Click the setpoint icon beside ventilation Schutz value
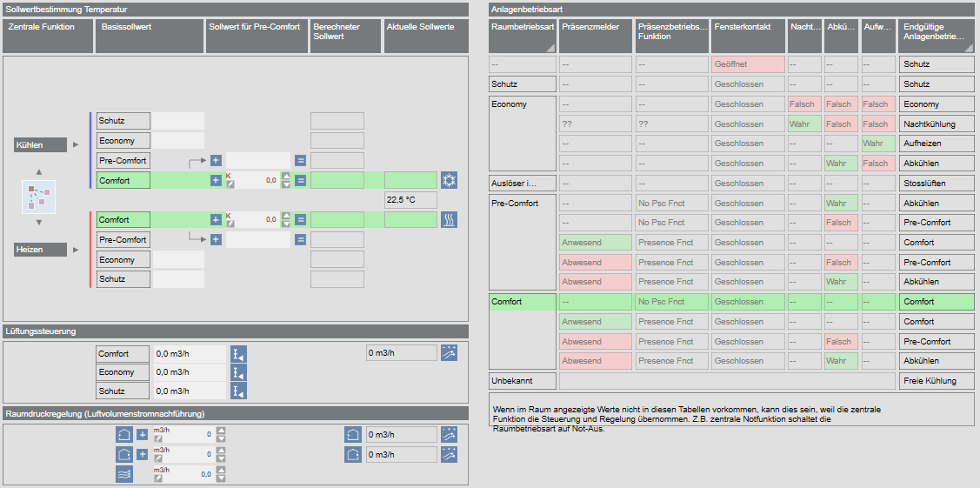 coord(238,391)
